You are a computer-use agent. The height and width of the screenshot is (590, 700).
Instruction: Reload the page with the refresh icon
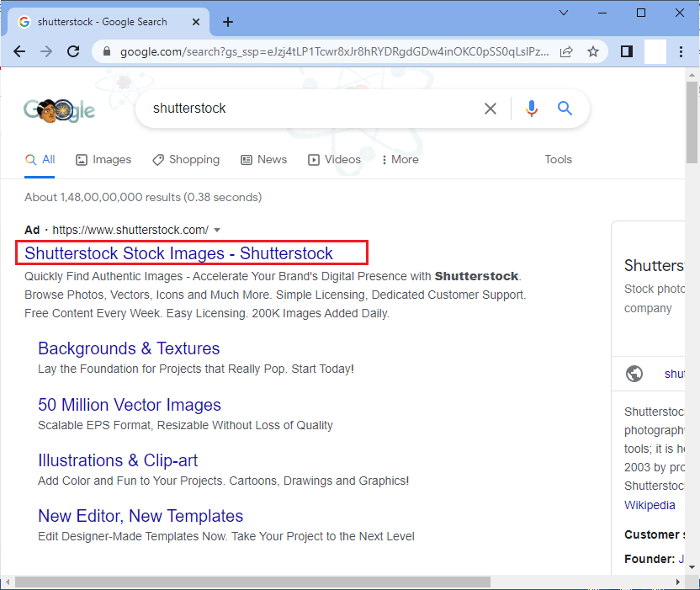tap(73, 51)
